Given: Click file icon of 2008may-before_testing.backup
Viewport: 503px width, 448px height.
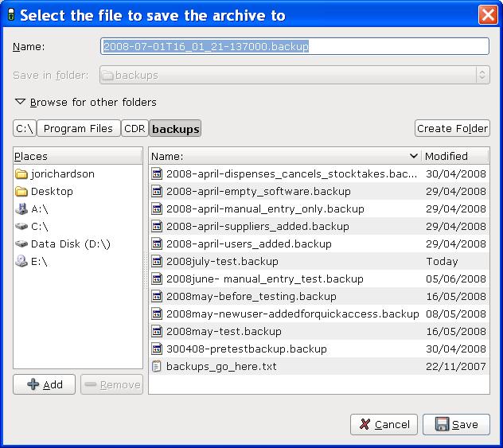Looking at the screenshot, I should (157, 296).
